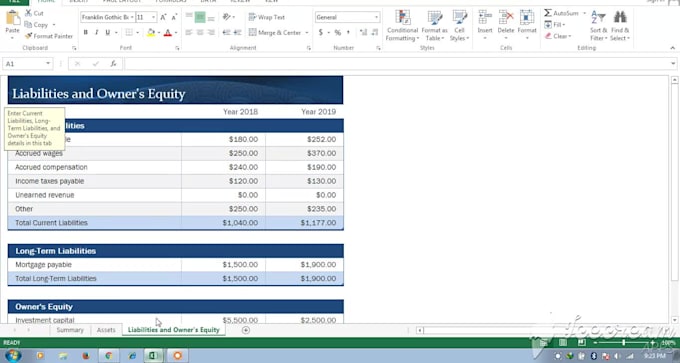Collapse the ribbon with the arrow

[x=672, y=48]
